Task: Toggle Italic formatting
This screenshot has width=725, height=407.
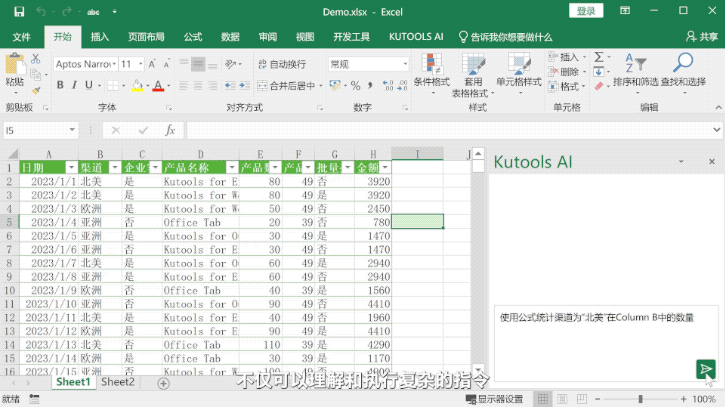Action: coord(75,85)
